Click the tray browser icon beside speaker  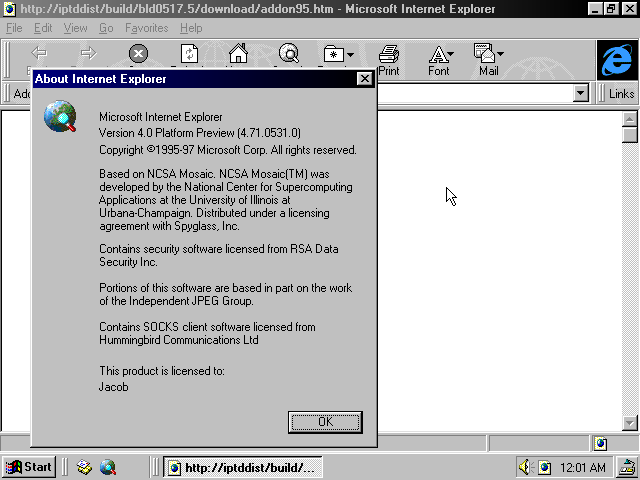(544, 467)
